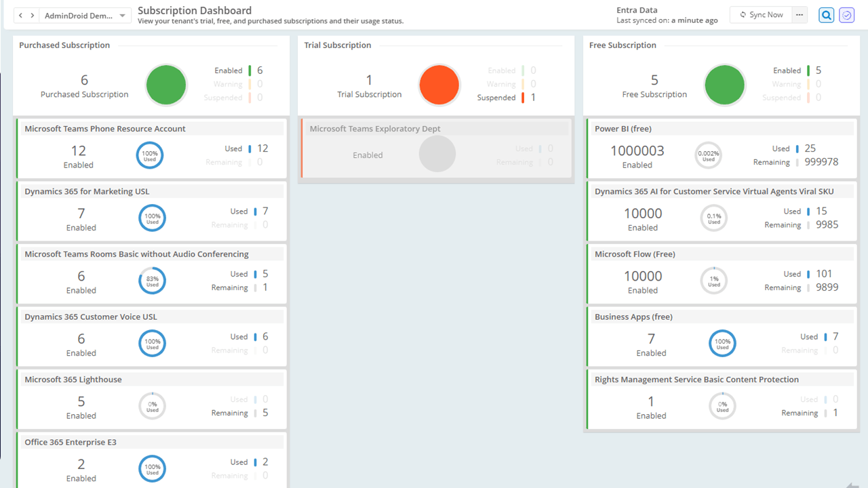Click the Suspended count 1 under Trial Subscription
The height and width of the screenshot is (488, 868).
click(x=533, y=98)
